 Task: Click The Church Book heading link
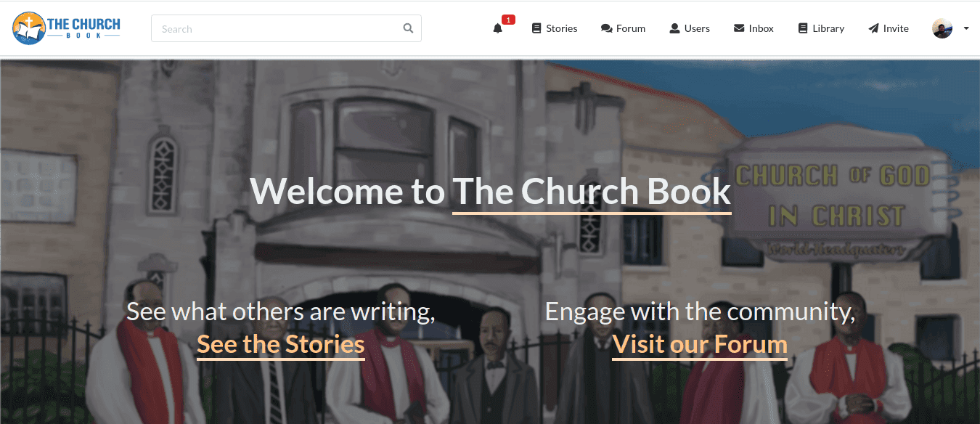tap(592, 192)
